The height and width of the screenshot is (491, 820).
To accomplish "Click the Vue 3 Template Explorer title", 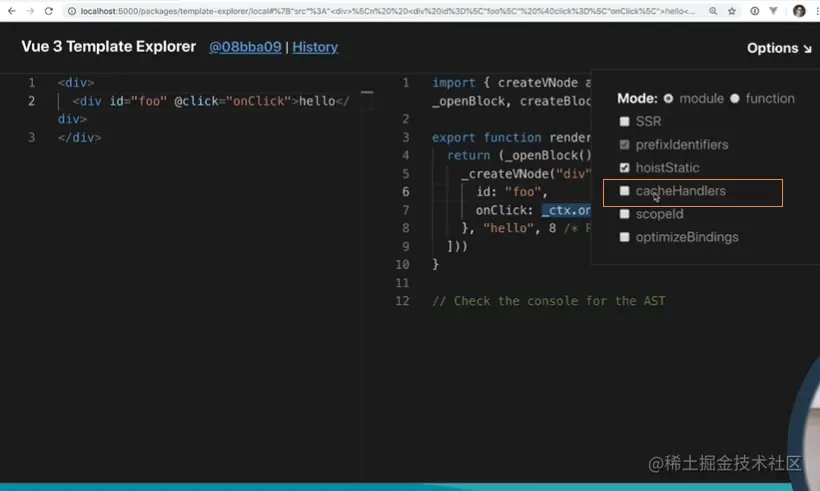I will [109, 47].
